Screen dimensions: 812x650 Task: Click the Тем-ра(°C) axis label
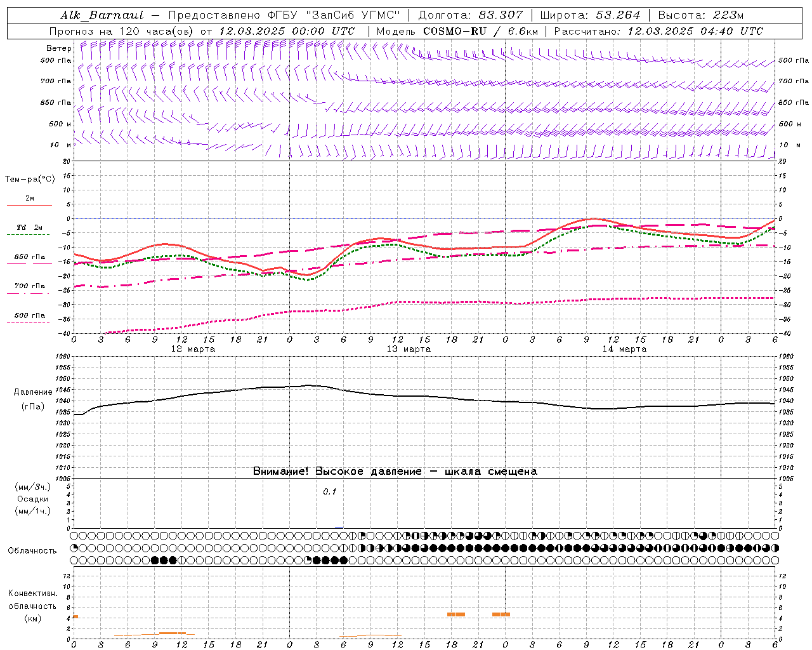[x=30, y=180]
